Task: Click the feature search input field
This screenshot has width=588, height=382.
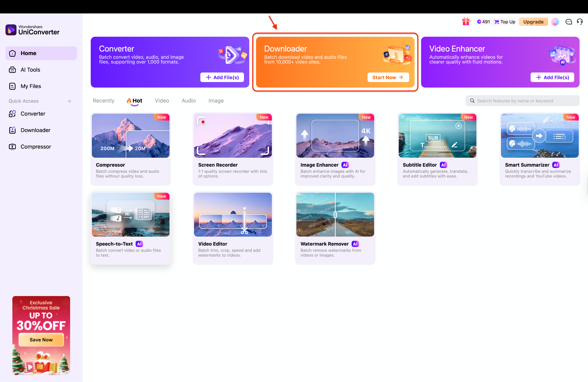Action: click(x=523, y=101)
